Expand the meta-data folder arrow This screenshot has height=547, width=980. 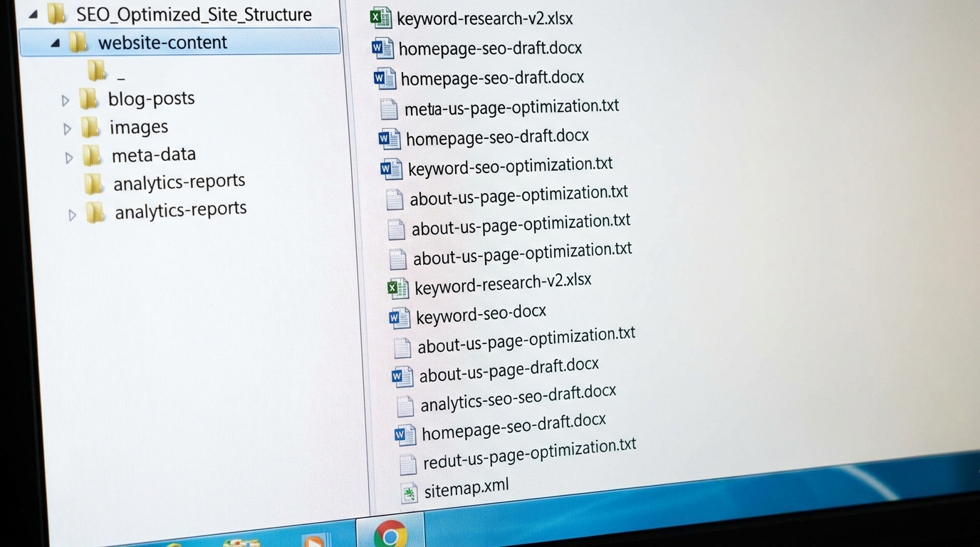pos(69,157)
